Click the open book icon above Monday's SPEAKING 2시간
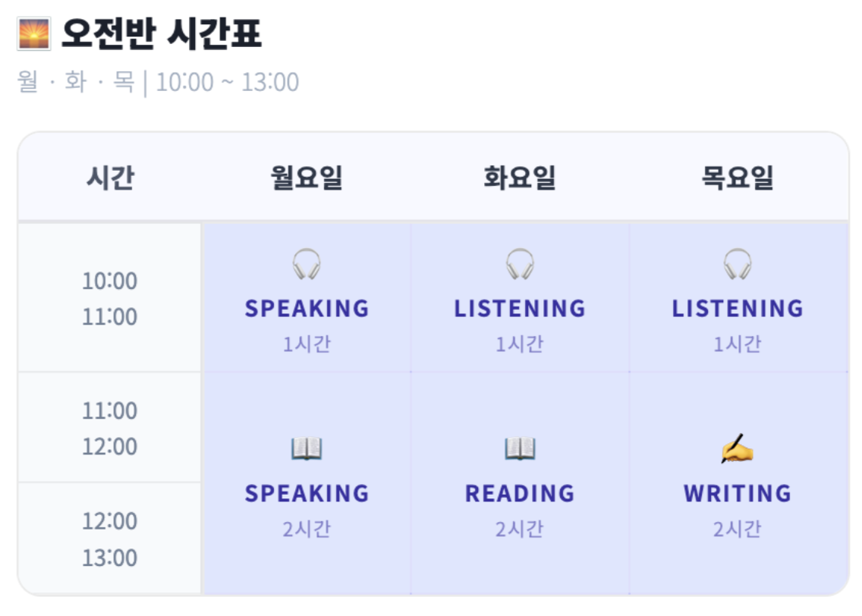The image size is (862, 616). coord(307,448)
